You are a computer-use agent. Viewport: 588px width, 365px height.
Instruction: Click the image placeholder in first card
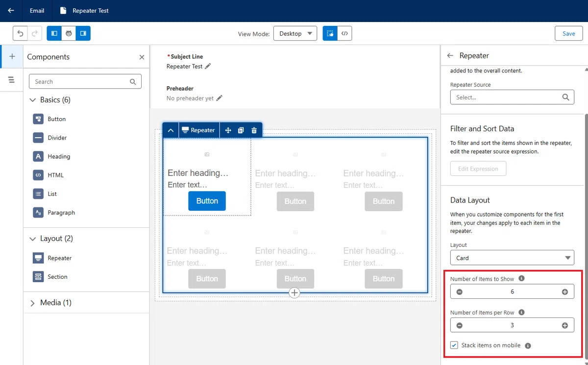click(207, 154)
